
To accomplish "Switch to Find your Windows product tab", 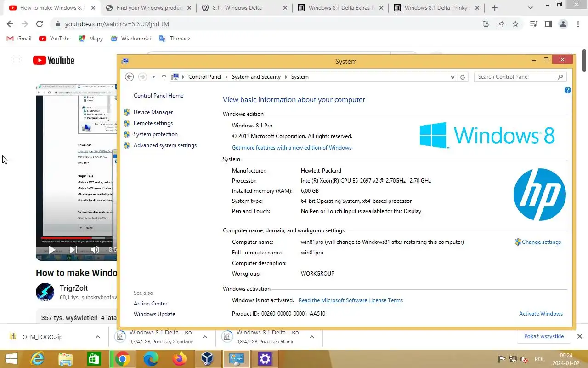I will pyautogui.click(x=148, y=8).
